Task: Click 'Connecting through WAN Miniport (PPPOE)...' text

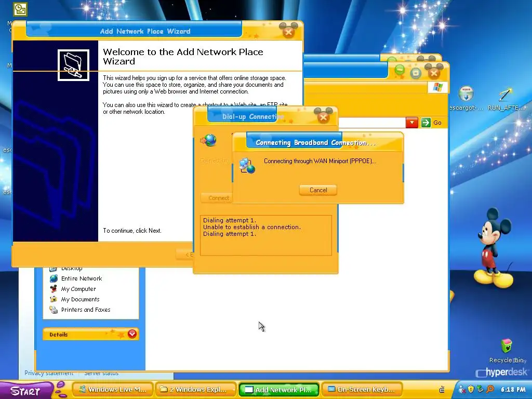Action: tap(320, 161)
